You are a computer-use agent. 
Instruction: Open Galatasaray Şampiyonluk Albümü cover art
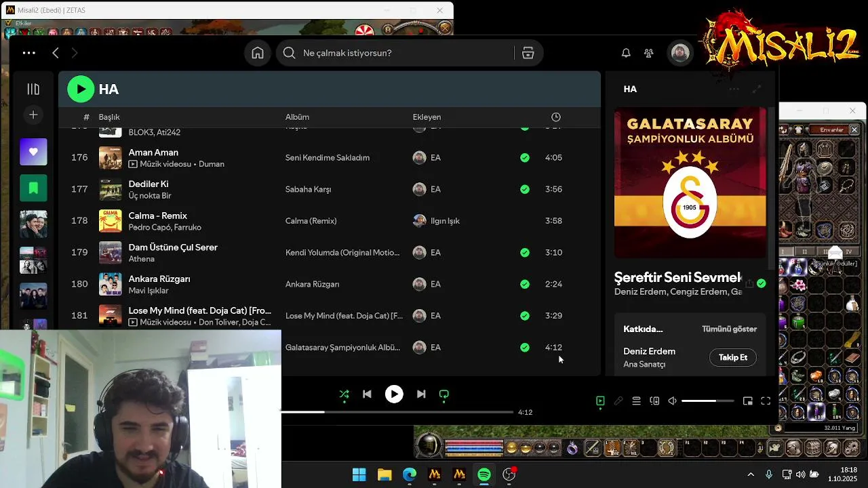click(690, 182)
